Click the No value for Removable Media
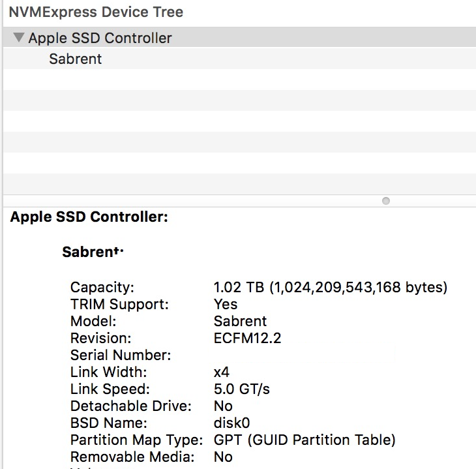Screen dimensions: 476x469 (223, 457)
